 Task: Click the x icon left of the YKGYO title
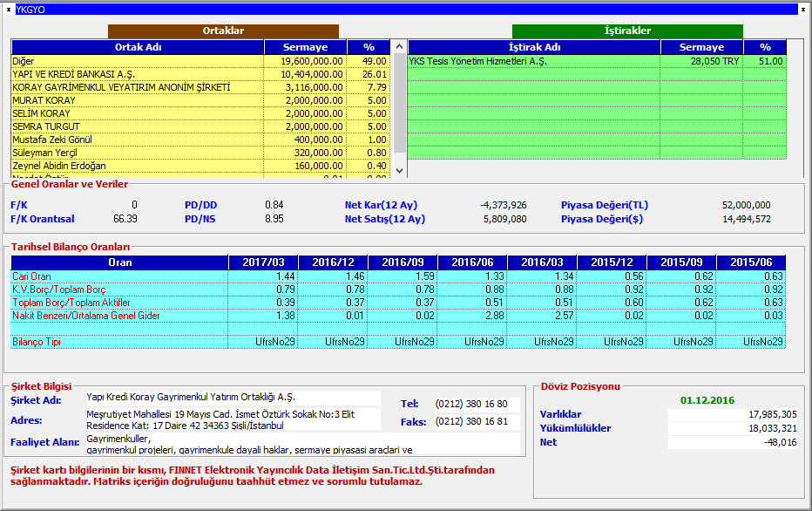click(x=9, y=10)
